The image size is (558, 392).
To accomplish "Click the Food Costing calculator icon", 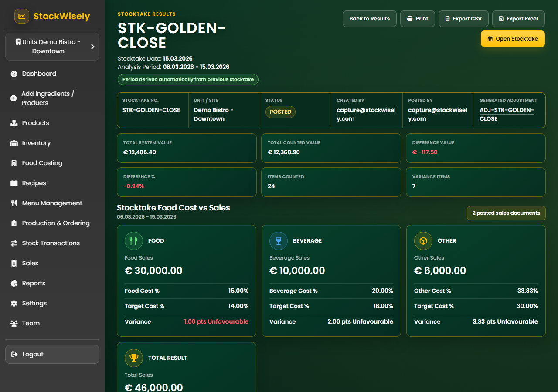I will pos(14,163).
